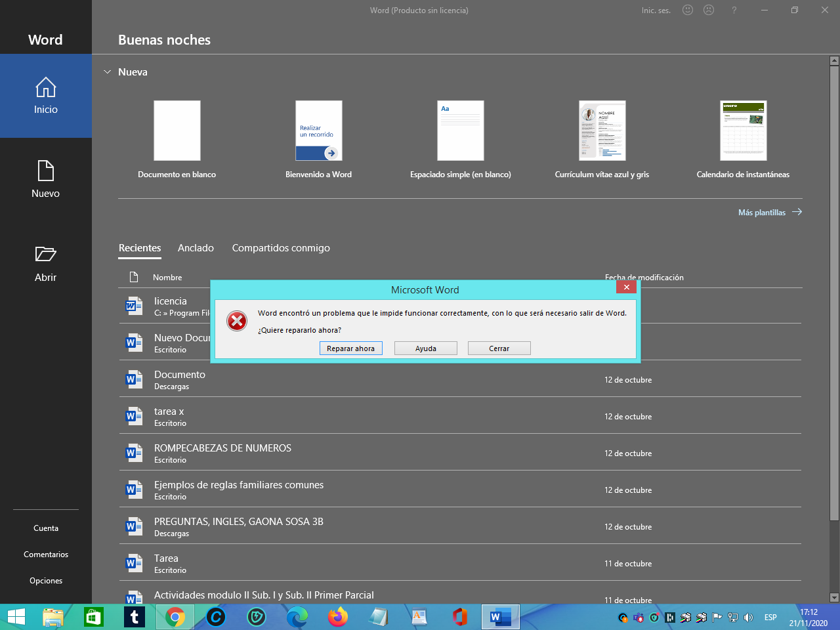This screenshot has width=840, height=630.
Task: Open Microsoft Edge from the taskbar
Action: point(297,617)
